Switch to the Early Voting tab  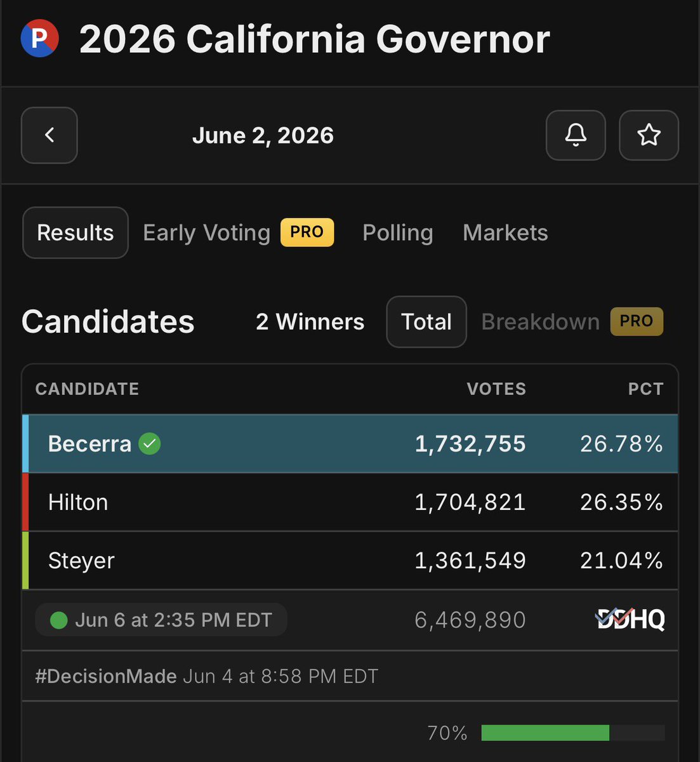[207, 232]
